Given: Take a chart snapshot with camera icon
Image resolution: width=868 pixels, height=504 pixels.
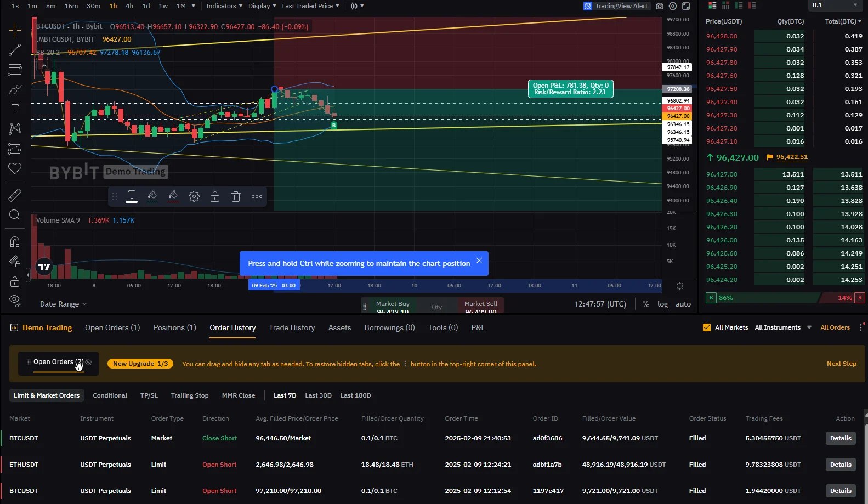Looking at the screenshot, I should (x=660, y=6).
